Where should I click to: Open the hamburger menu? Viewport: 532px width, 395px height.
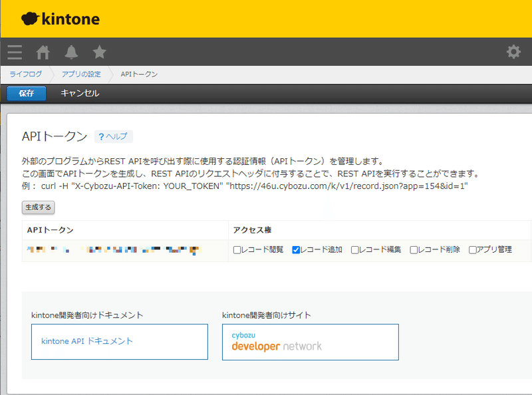pyautogui.click(x=15, y=53)
